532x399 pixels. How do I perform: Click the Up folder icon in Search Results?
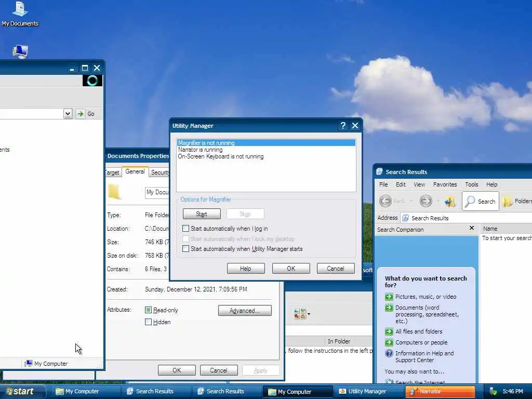tap(450, 202)
